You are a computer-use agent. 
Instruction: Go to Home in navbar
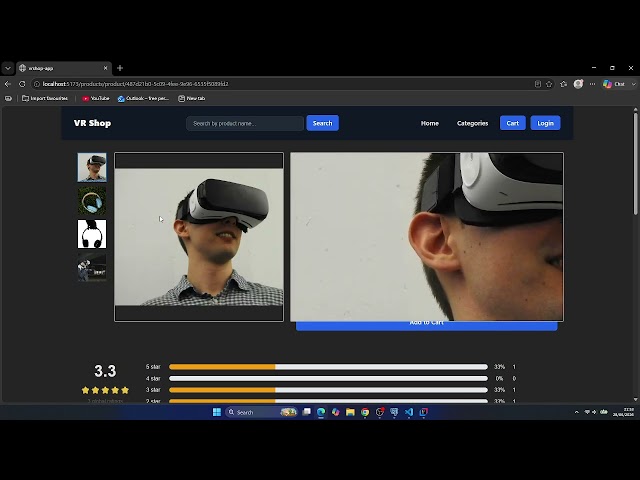(x=430, y=123)
